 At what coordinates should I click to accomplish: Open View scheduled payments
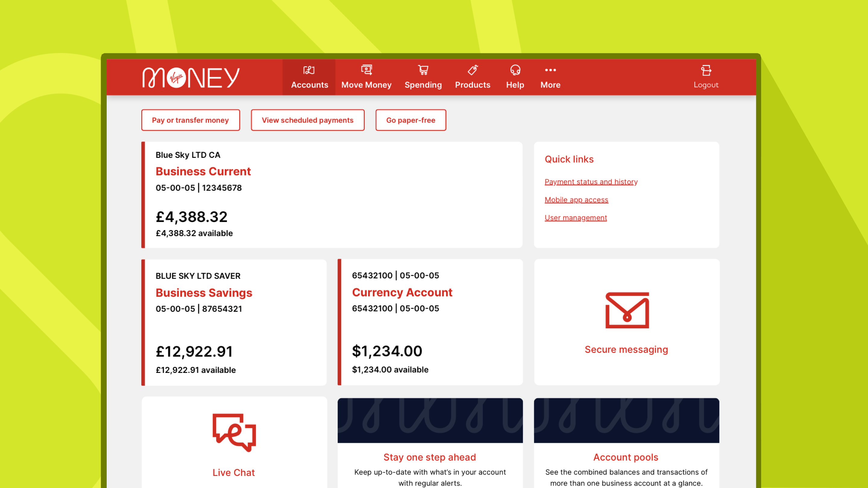coord(307,120)
